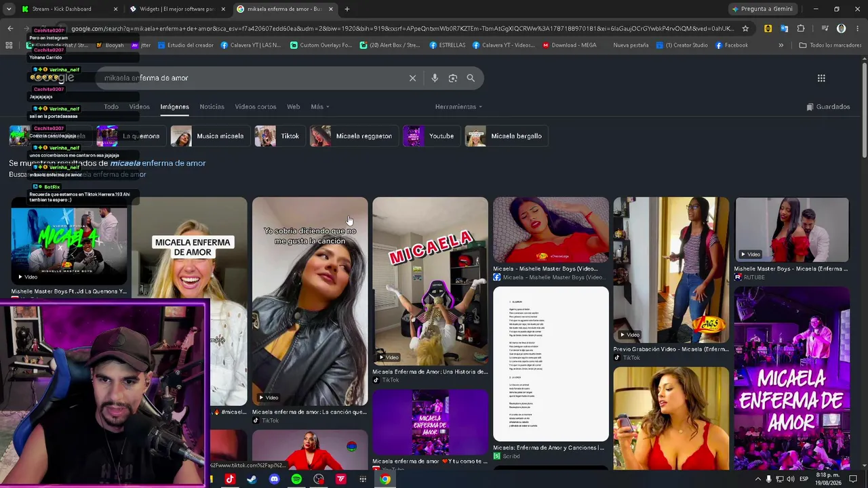
Task: Open the Estudio del creador bookmark
Action: click(x=185, y=45)
